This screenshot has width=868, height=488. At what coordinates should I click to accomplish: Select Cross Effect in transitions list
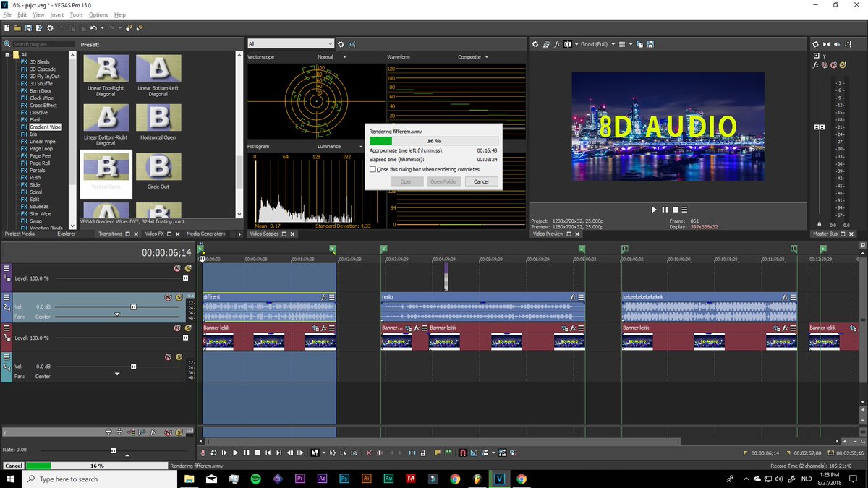coord(43,106)
